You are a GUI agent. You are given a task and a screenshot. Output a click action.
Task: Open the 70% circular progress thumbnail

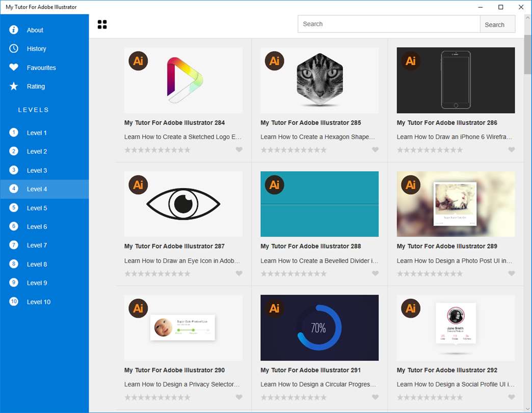(320, 327)
